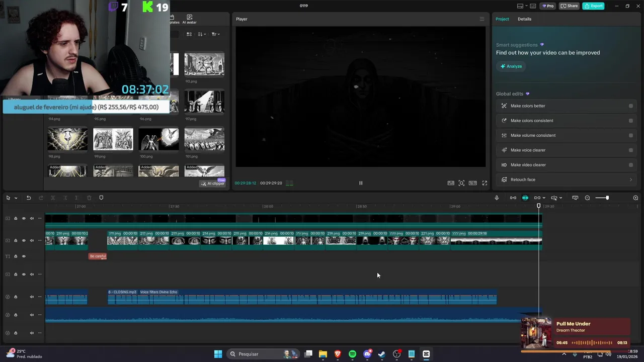This screenshot has height=362, width=644.
Task: Enable Make voice clearer checkbox
Action: point(631,150)
